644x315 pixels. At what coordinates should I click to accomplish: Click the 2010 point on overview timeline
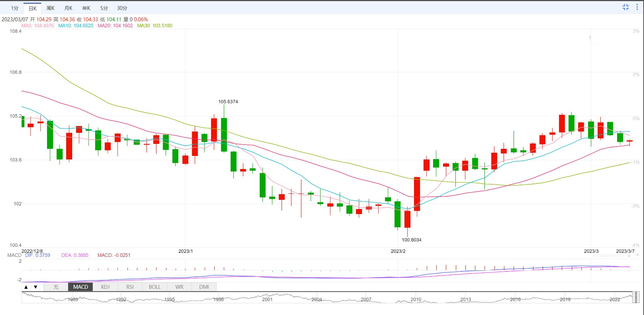pyautogui.click(x=416, y=299)
